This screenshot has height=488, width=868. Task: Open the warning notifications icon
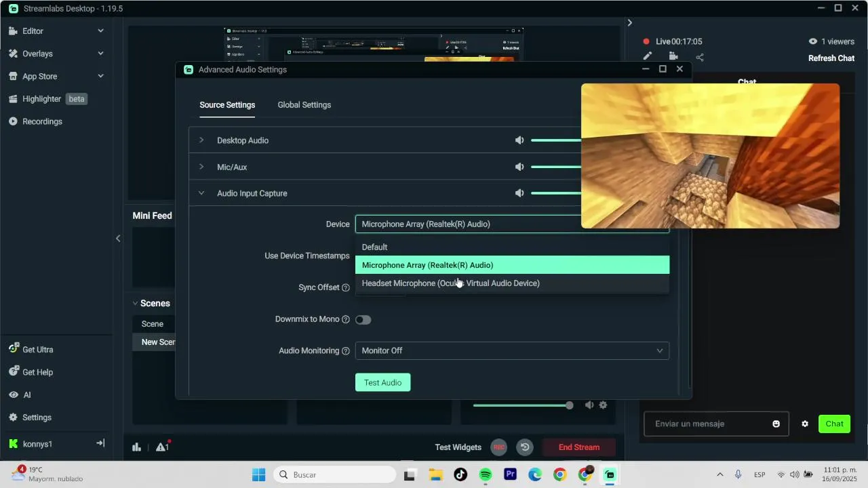coord(162,447)
